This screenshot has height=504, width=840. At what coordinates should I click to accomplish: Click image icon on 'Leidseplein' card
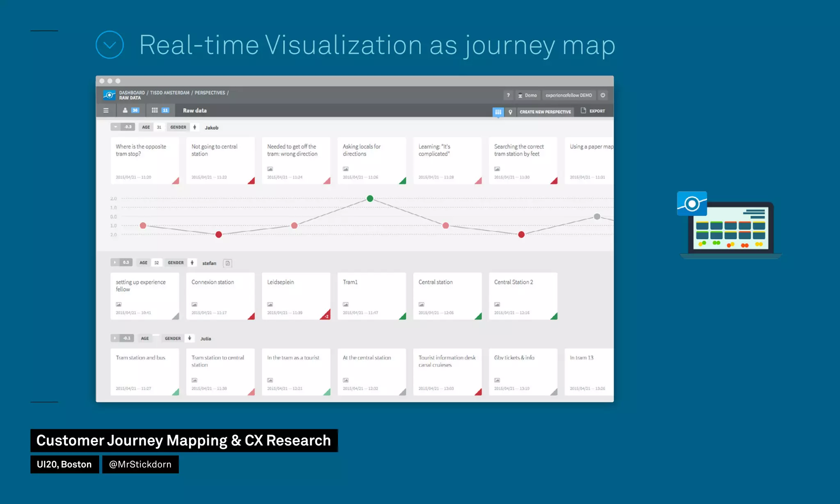pyautogui.click(x=270, y=304)
